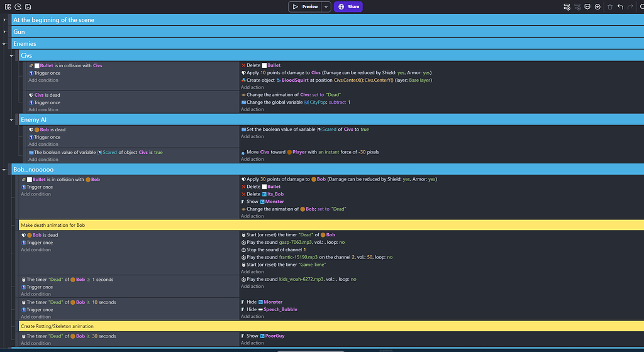This screenshot has height=352, width=644.
Task: Select 'Play the sound kids_woah-6272.mp3' action
Action: click(299, 279)
